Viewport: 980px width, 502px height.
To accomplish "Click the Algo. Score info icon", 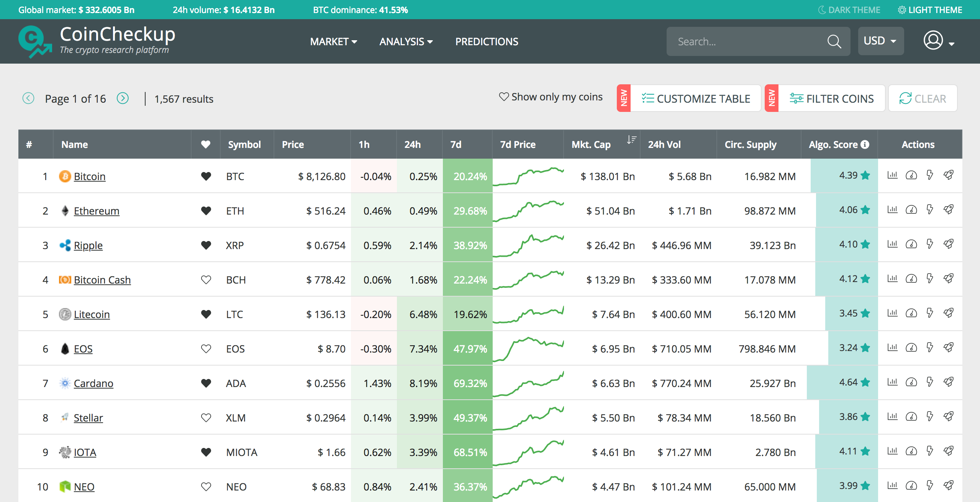I will (x=865, y=144).
